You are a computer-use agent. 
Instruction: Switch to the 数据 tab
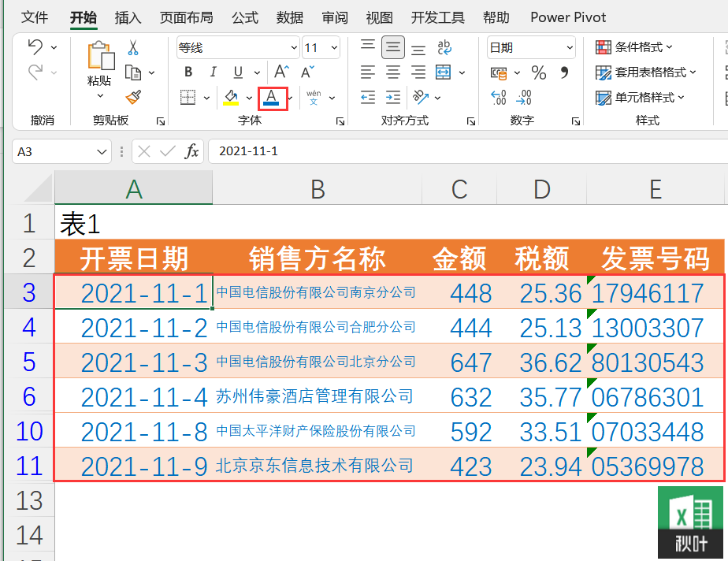(x=290, y=17)
